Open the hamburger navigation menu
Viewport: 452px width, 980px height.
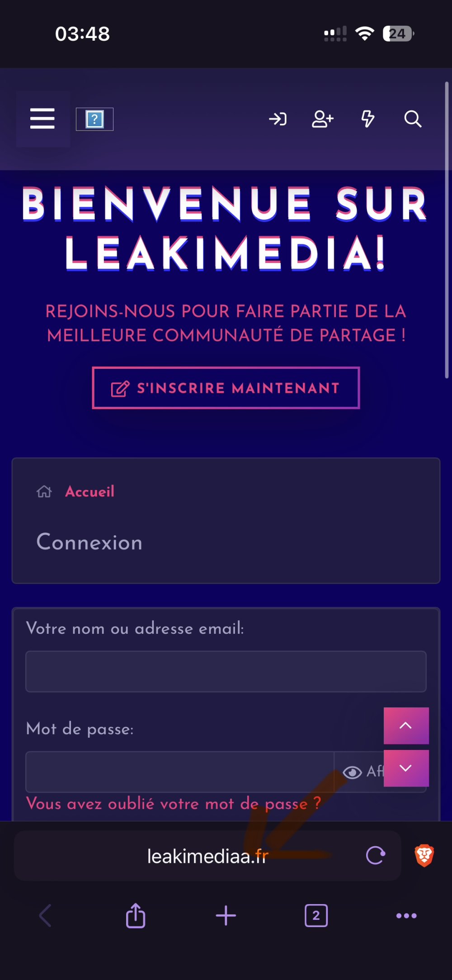[x=42, y=119]
